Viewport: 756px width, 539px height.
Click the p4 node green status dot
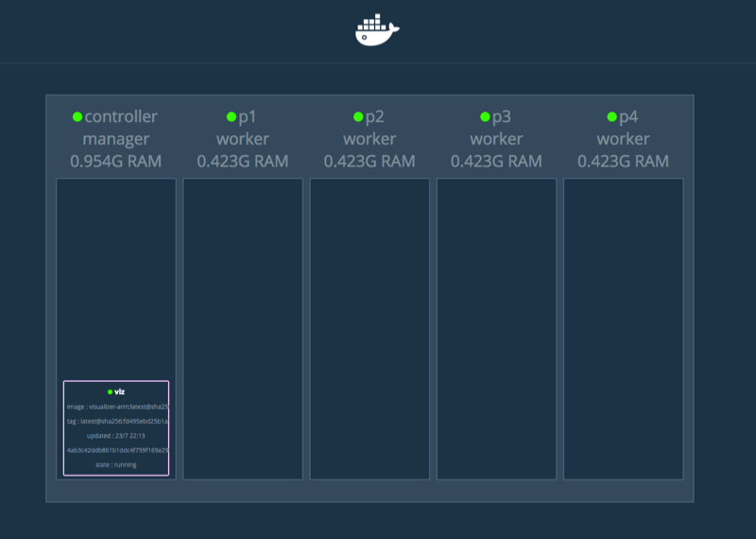tap(611, 117)
